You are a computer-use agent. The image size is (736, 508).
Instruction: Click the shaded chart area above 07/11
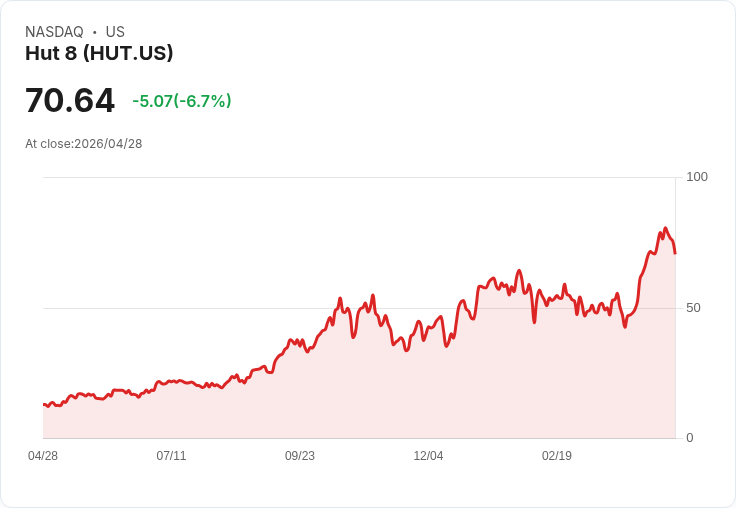tap(171, 411)
